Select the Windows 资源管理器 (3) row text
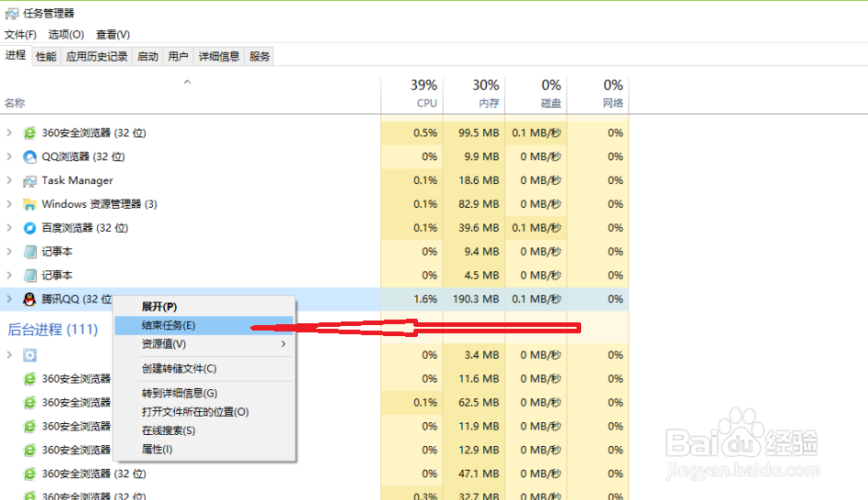This screenshot has height=500, width=868. pos(100,204)
